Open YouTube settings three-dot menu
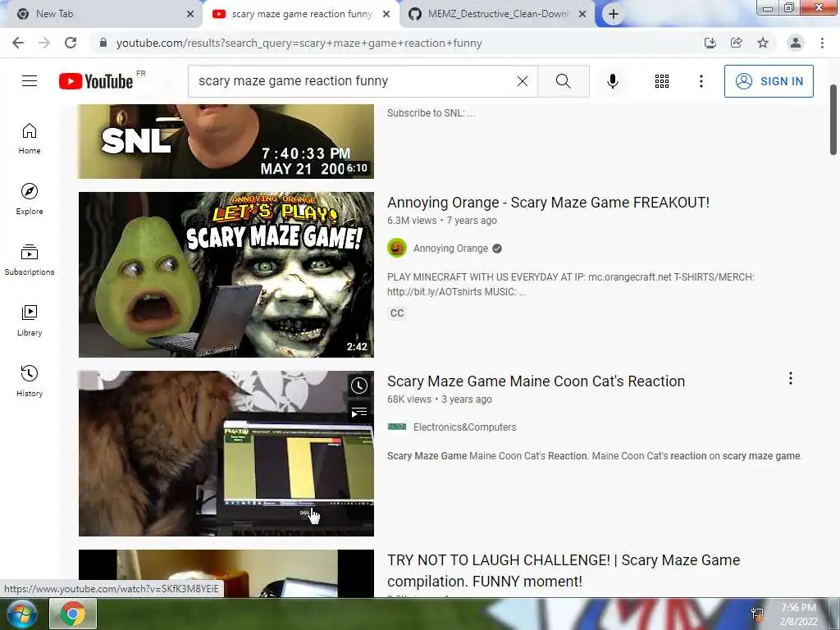The image size is (840, 630). click(701, 81)
